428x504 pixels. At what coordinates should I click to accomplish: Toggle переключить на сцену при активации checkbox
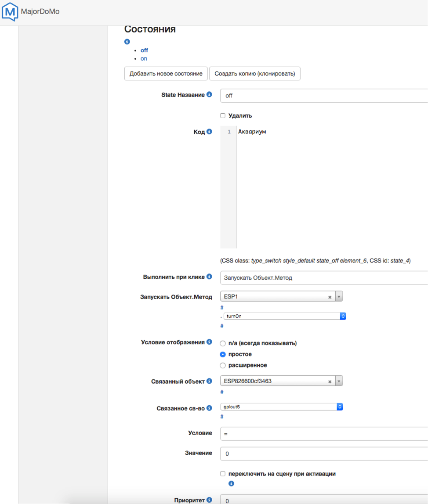pyautogui.click(x=223, y=474)
